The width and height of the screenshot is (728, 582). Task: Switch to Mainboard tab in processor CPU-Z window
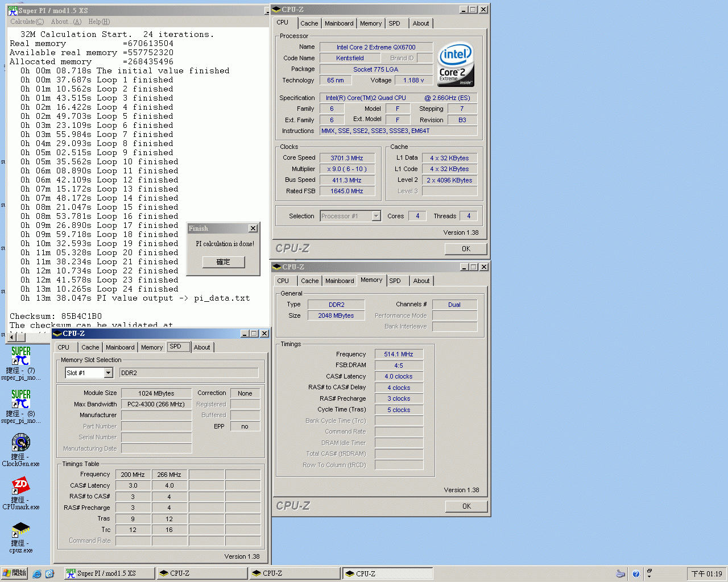339,23
